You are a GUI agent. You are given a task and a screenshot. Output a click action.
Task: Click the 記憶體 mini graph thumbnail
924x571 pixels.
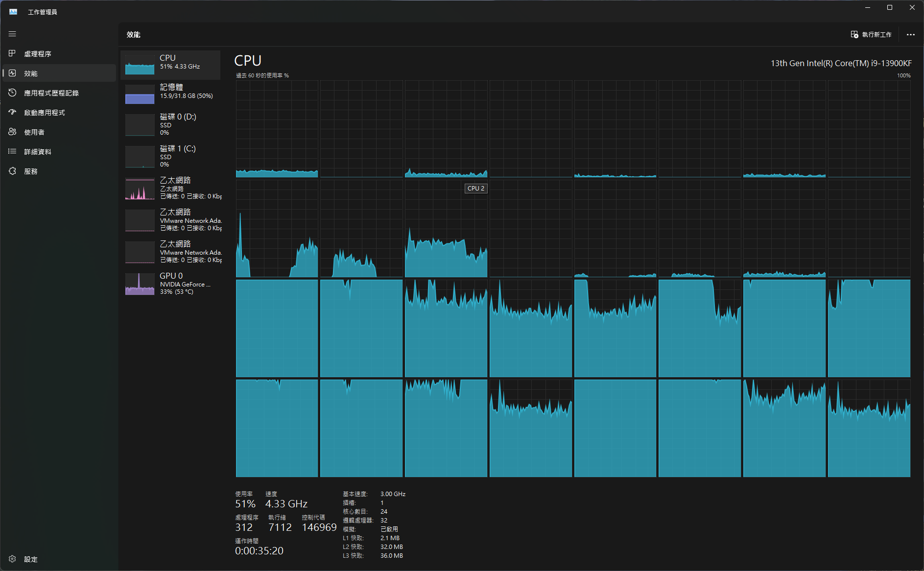140,94
